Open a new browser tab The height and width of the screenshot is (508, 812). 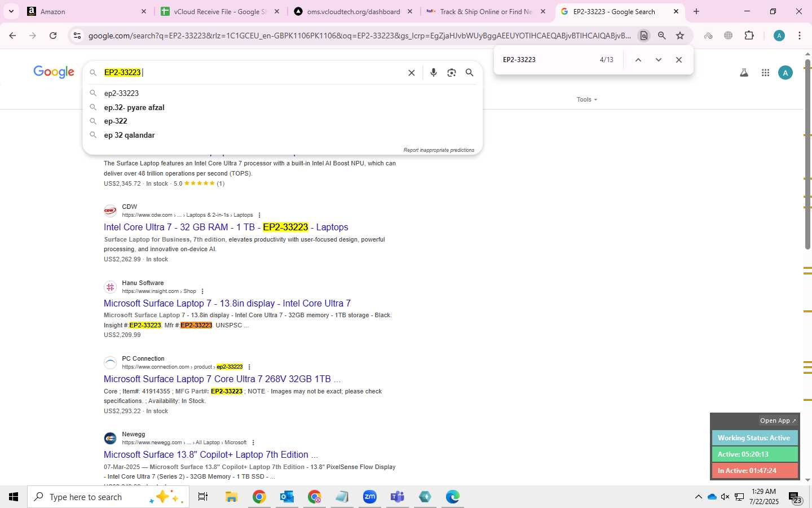(696, 11)
